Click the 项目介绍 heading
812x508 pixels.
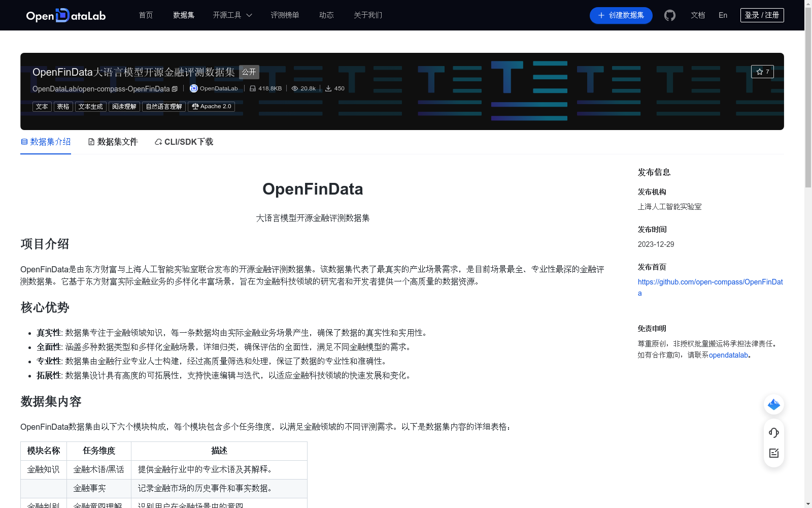45,244
